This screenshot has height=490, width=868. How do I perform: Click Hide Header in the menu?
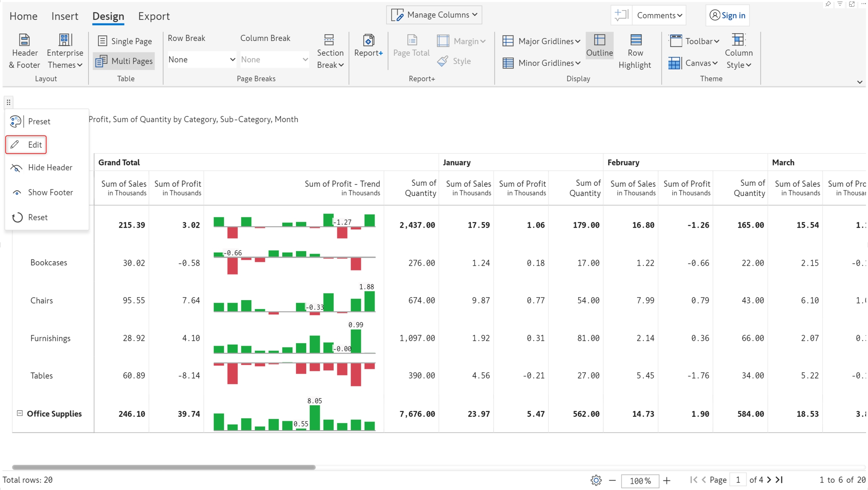50,167
